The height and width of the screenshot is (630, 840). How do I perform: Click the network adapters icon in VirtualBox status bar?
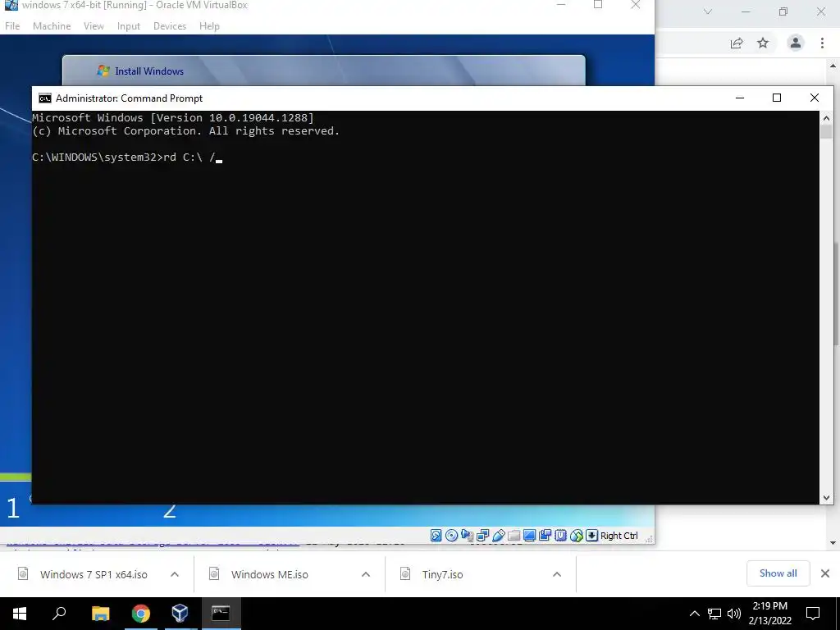point(482,535)
